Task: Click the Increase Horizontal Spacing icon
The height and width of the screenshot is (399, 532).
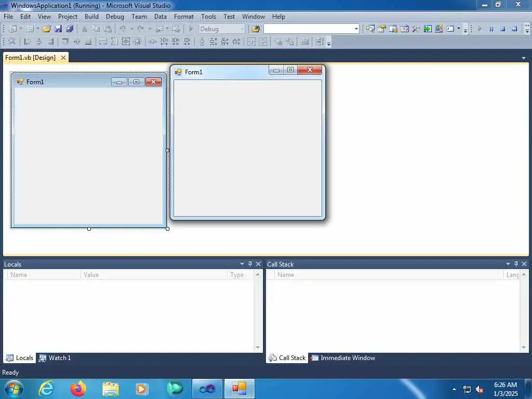Action: tap(164, 42)
